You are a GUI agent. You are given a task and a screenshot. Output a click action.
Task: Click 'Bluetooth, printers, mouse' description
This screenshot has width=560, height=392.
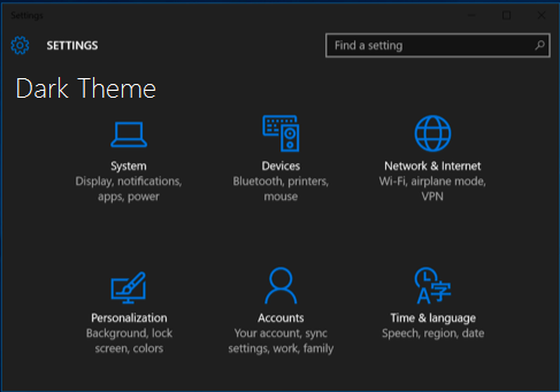[281, 189]
